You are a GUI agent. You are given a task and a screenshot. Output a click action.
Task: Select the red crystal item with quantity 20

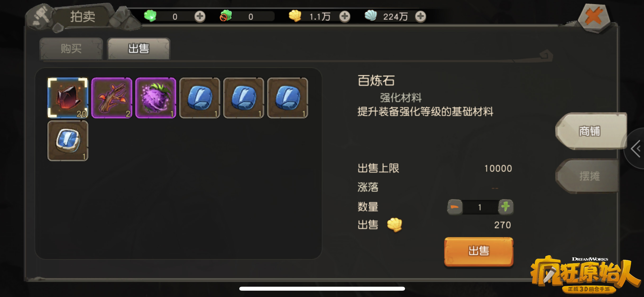coord(68,98)
